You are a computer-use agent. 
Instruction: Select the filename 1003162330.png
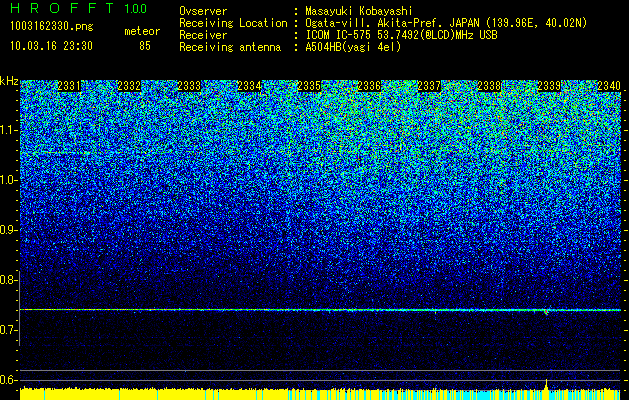[51, 26]
